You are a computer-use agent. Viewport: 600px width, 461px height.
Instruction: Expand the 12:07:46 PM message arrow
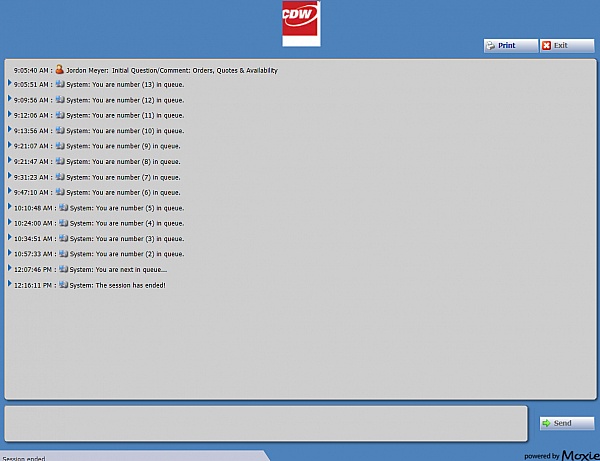(10, 268)
